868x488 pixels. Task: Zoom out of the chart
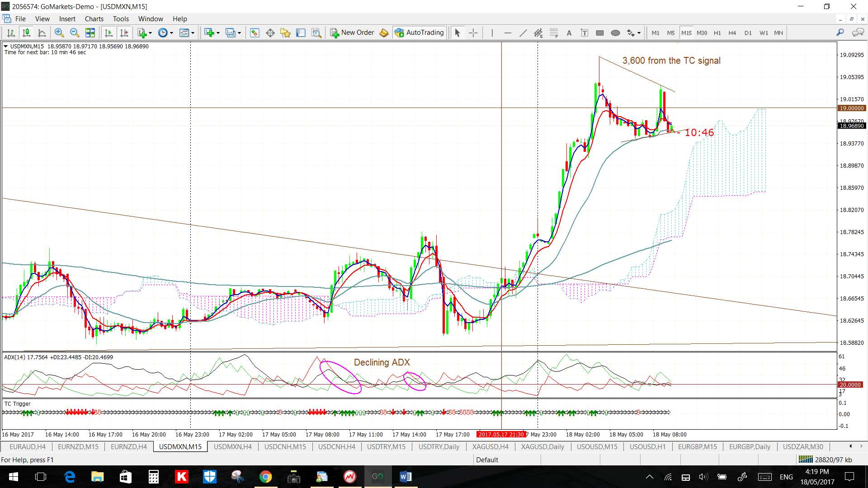click(75, 33)
